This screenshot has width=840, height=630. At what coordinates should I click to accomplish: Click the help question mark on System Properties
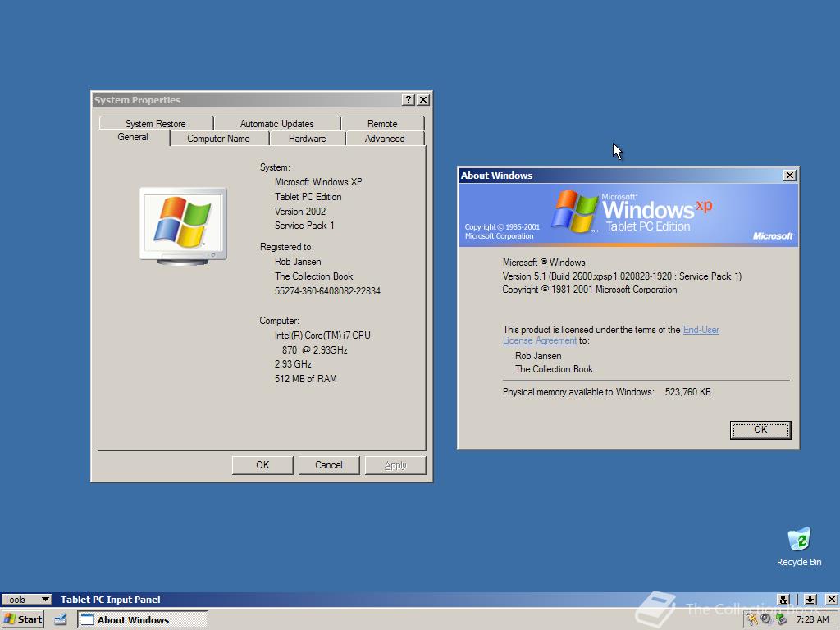(408, 99)
